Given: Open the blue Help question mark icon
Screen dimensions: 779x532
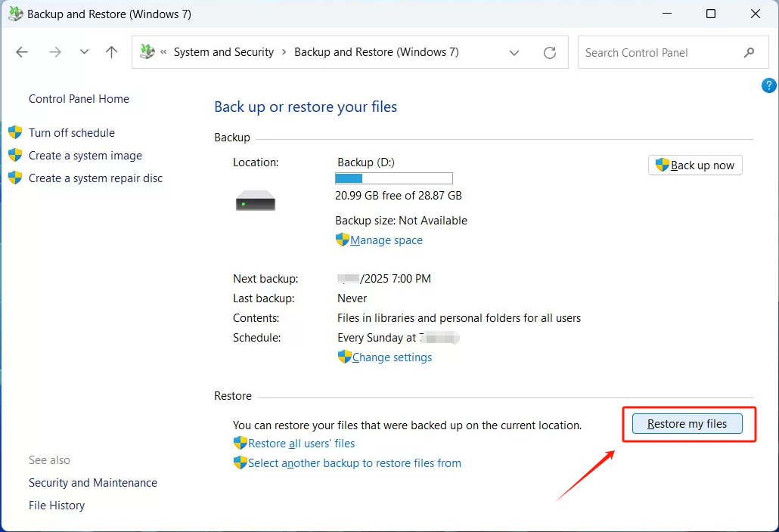Looking at the screenshot, I should 768,85.
